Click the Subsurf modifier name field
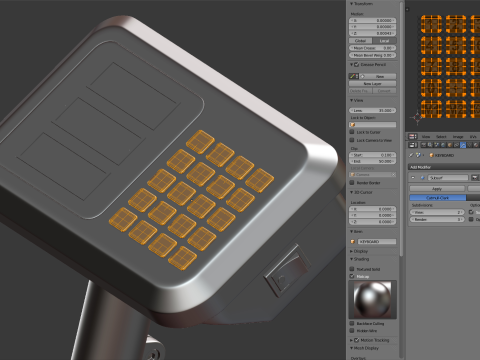This screenshot has width=480, height=360. click(x=448, y=178)
